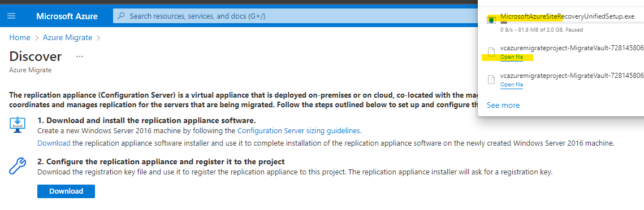The image size is (644, 210).
Task: Click the document icon of the first MigrateVault download
Action: click(x=491, y=52)
